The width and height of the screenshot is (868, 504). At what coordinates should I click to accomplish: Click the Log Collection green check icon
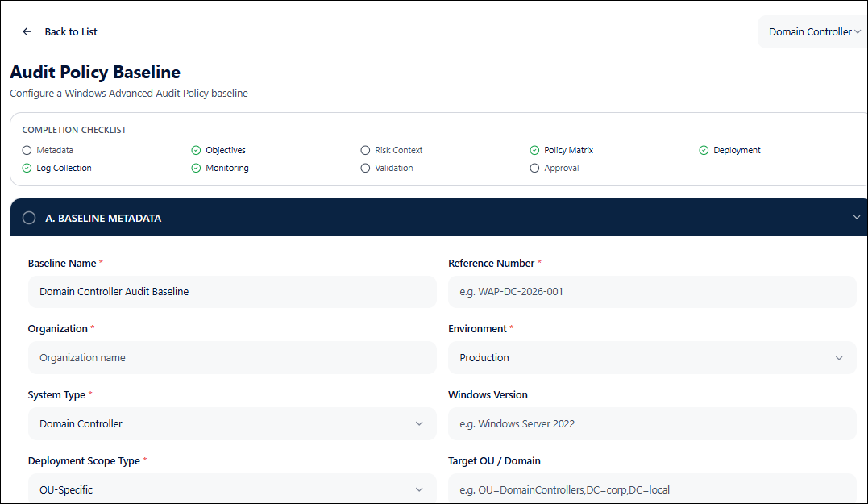(27, 168)
